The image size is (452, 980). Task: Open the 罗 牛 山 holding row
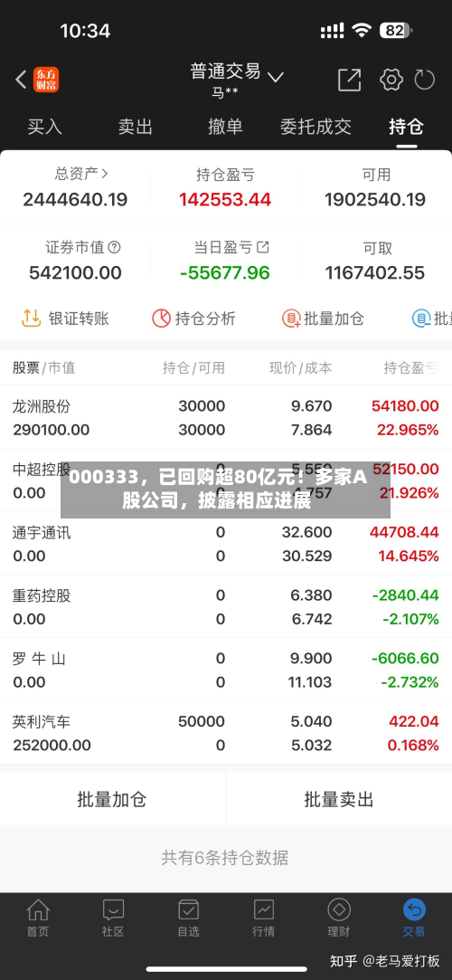click(226, 670)
